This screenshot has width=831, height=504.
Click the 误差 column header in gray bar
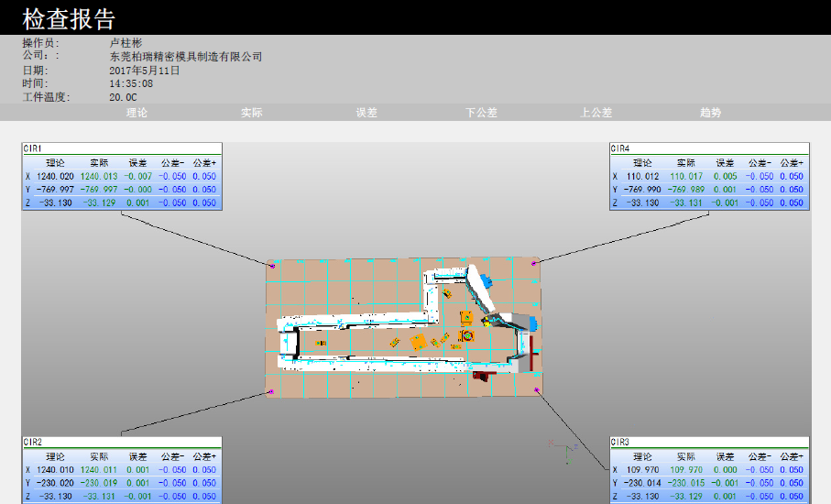366,113
